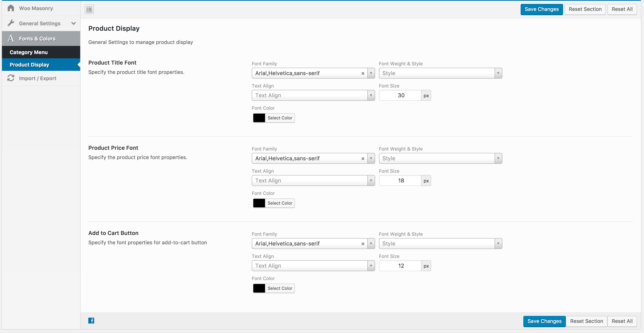Select Product Display submenu item
The height and width of the screenshot is (333, 644).
click(x=41, y=65)
